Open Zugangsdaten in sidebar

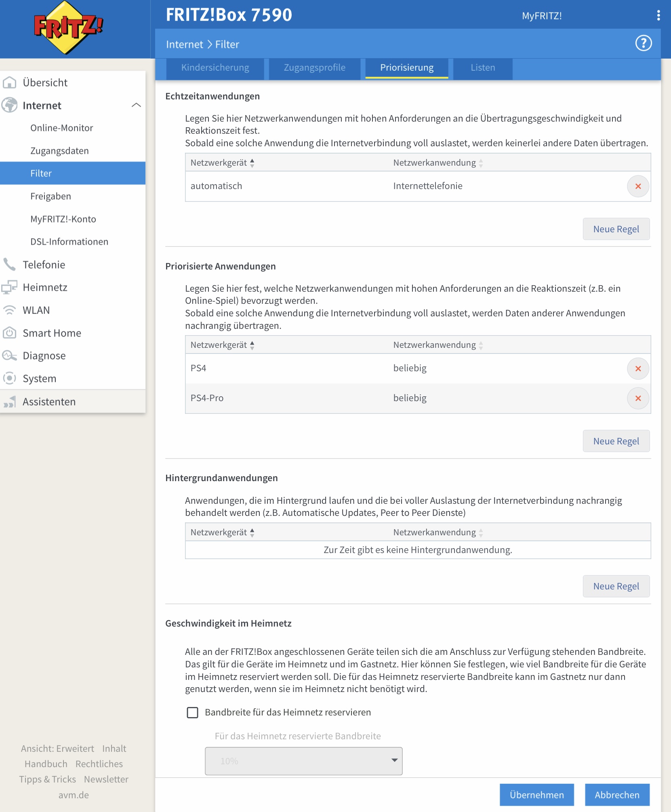point(59,151)
